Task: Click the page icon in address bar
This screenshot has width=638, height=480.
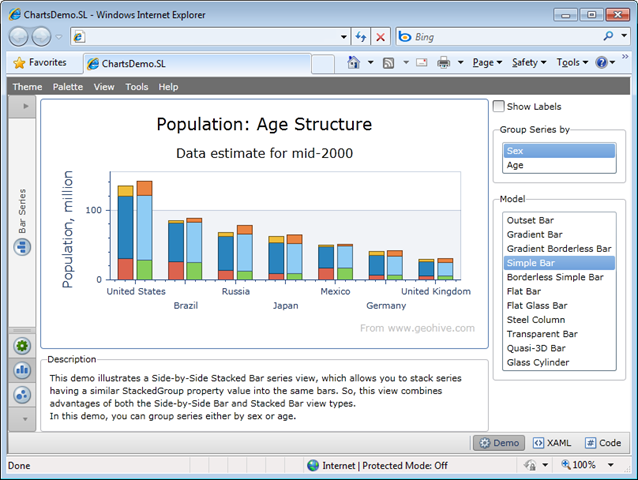Action: coord(79,37)
